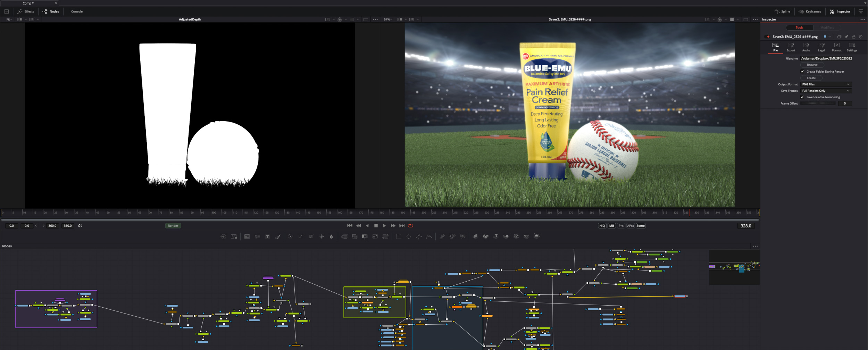Add a Text+ node from toolbar
Screen dimensions: 868x350
pos(267,236)
